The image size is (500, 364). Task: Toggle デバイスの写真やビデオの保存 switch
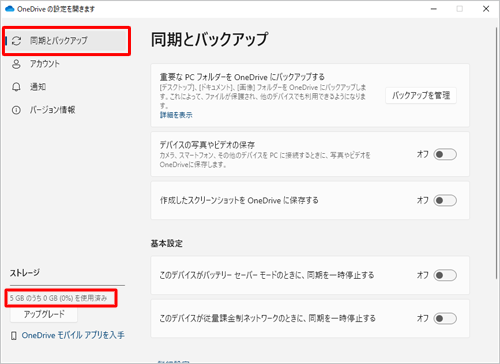tap(445, 154)
